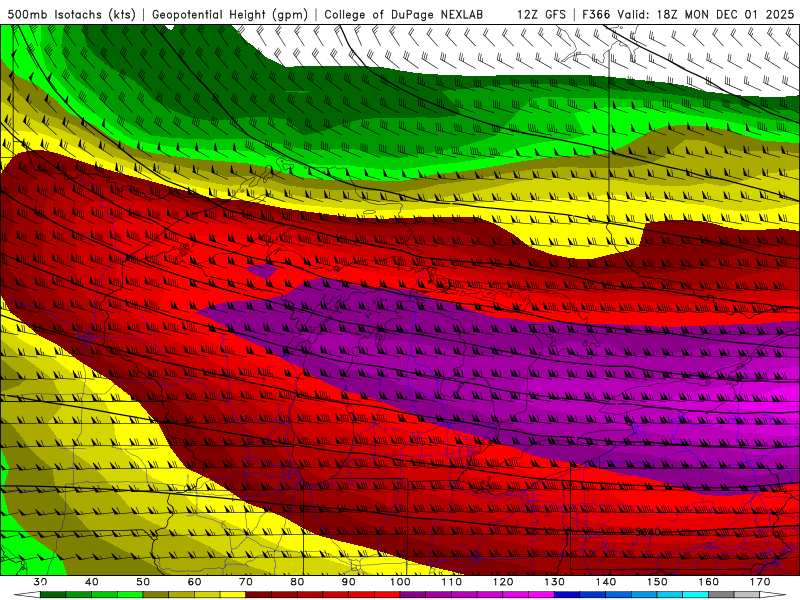Click the darkest green swatch under 30

(53, 595)
